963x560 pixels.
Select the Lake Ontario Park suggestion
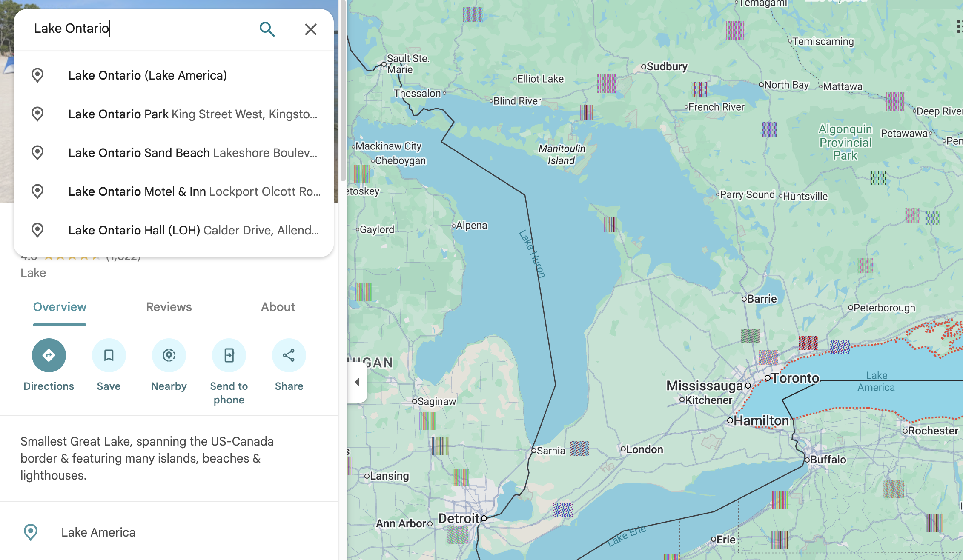click(174, 114)
